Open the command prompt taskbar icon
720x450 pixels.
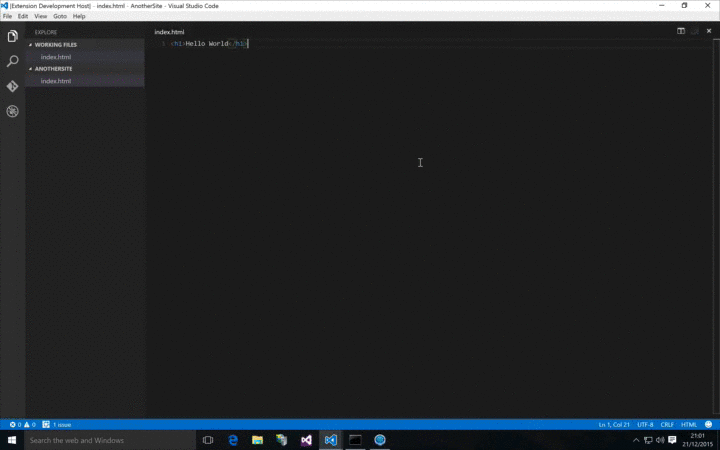355,440
